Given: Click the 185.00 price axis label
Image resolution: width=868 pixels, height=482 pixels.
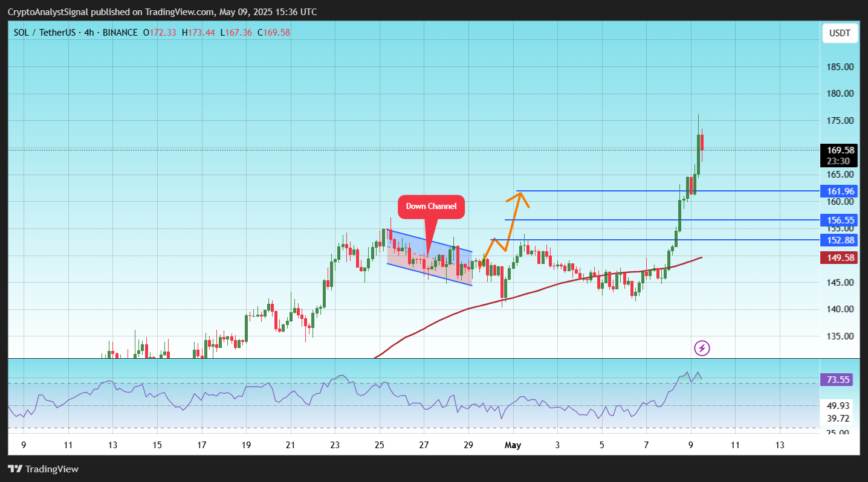Looking at the screenshot, I should tap(840, 66).
